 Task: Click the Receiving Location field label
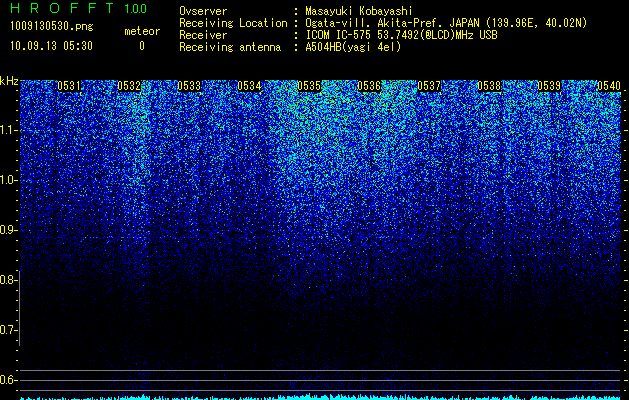click(233, 24)
